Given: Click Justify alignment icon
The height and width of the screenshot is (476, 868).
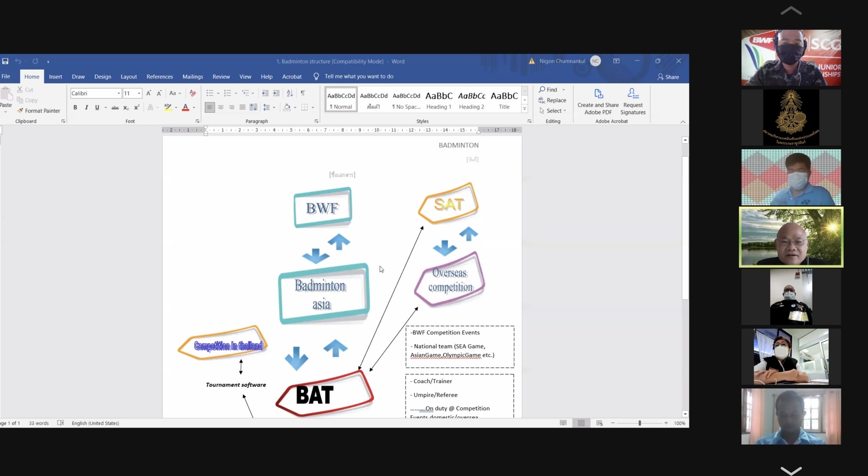Looking at the screenshot, I should [242, 107].
